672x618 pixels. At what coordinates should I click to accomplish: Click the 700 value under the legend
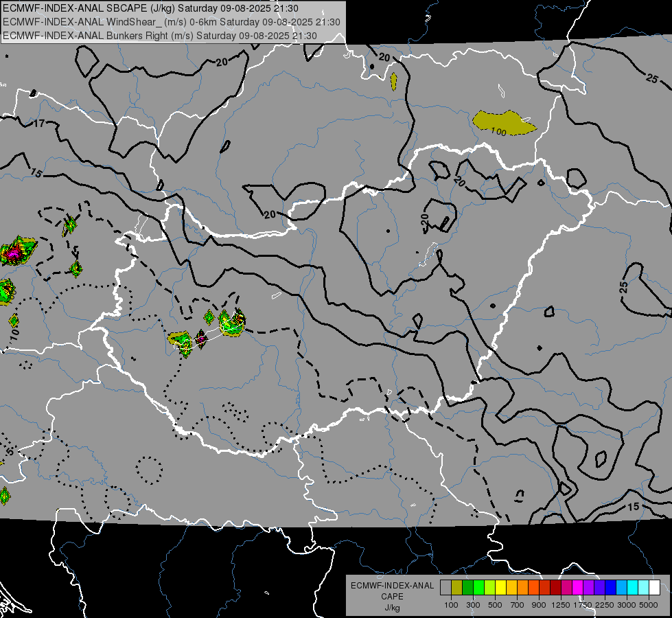518,605
